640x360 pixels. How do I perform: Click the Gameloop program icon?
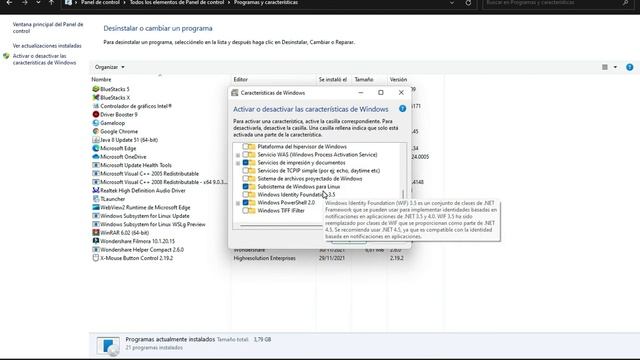point(96,123)
